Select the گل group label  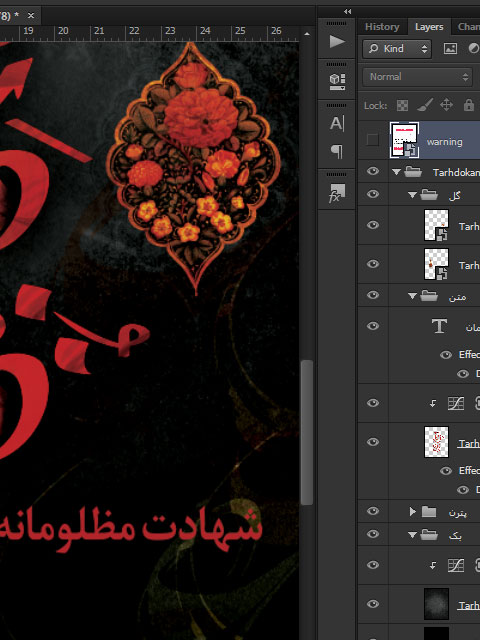point(455,196)
